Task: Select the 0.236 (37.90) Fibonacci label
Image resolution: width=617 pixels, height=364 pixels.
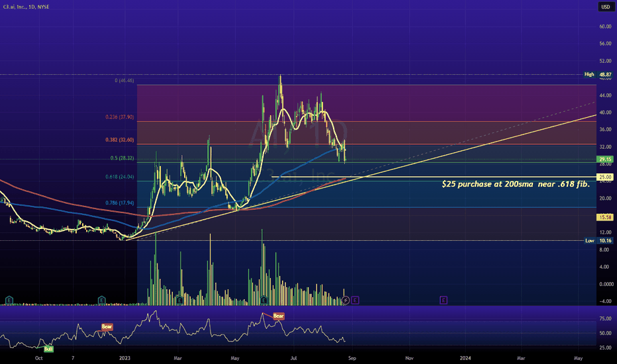Action: pos(120,117)
